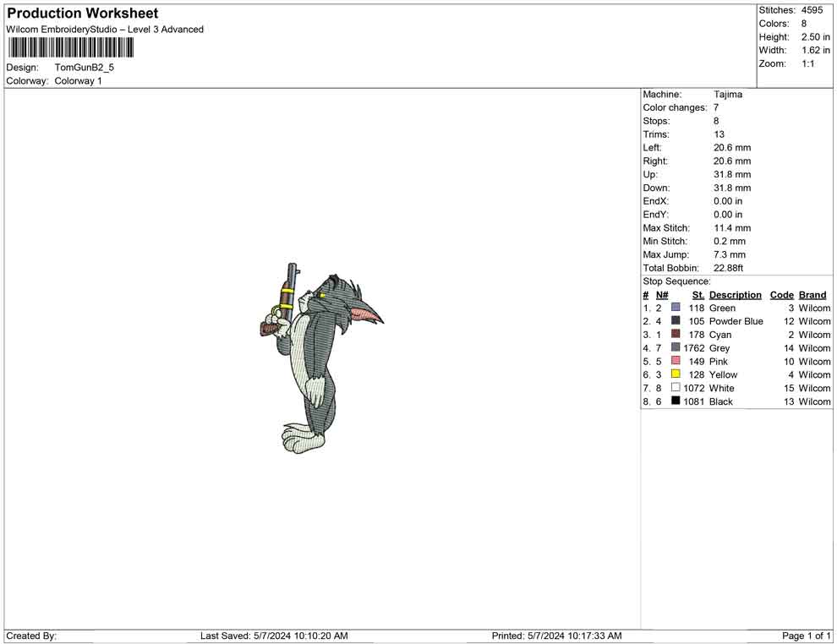
Task: Click the Max Stitch value '11.4 mm'
Action: tap(732, 228)
